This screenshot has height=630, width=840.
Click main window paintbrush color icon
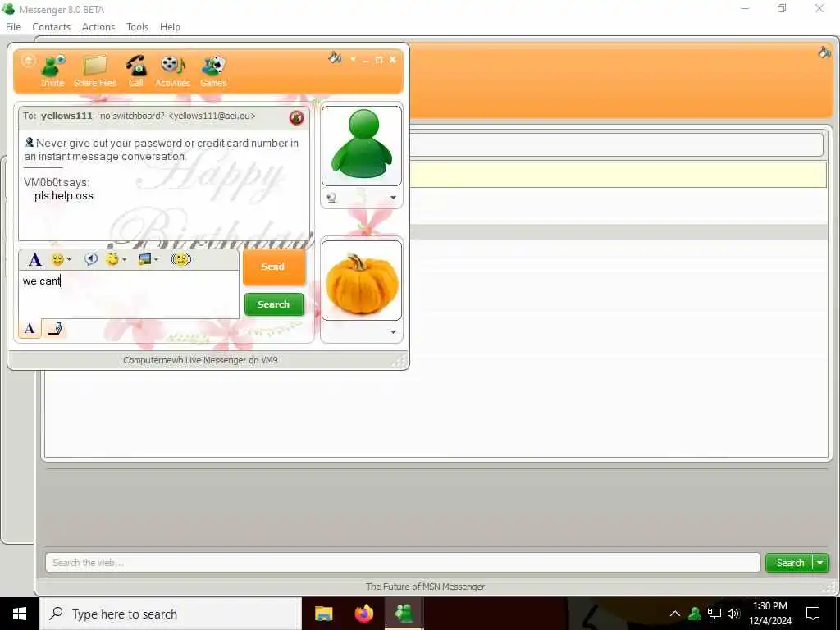tap(824, 52)
